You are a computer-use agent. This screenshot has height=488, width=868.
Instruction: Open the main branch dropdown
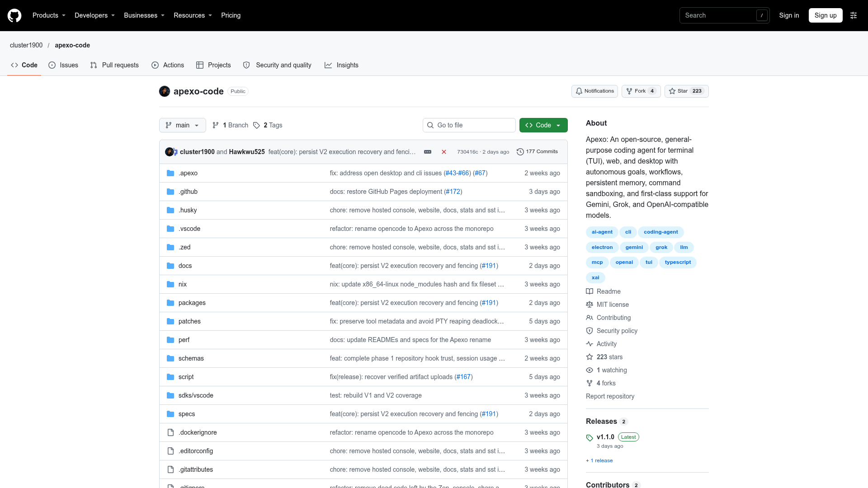point(183,125)
